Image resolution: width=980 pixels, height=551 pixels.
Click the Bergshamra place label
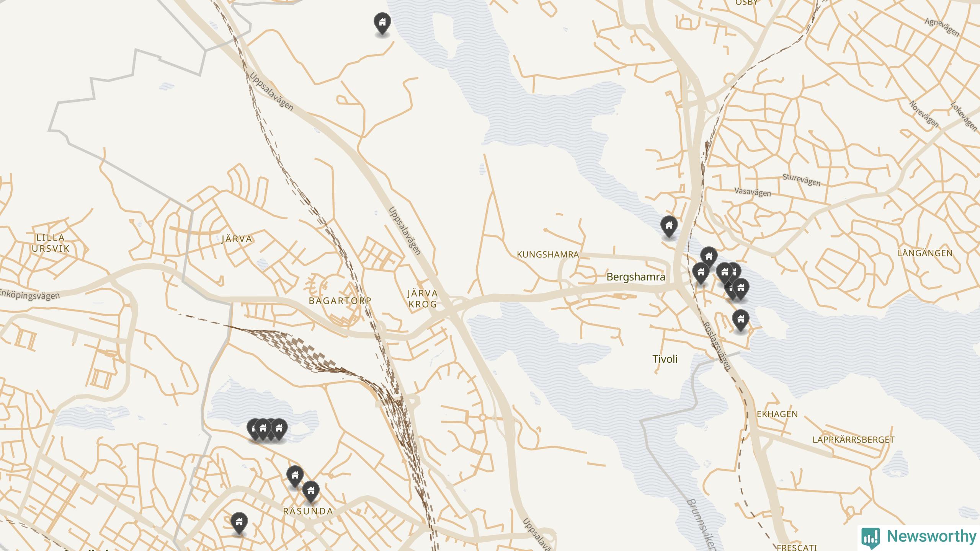point(636,277)
